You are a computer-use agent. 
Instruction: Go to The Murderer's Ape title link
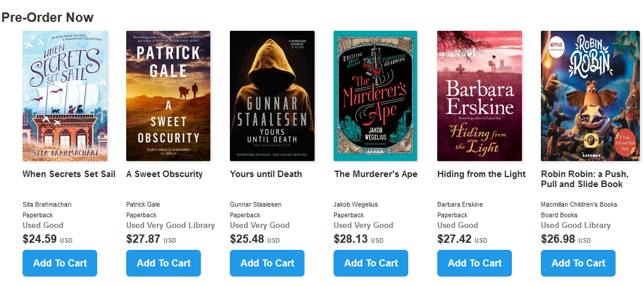coord(376,174)
